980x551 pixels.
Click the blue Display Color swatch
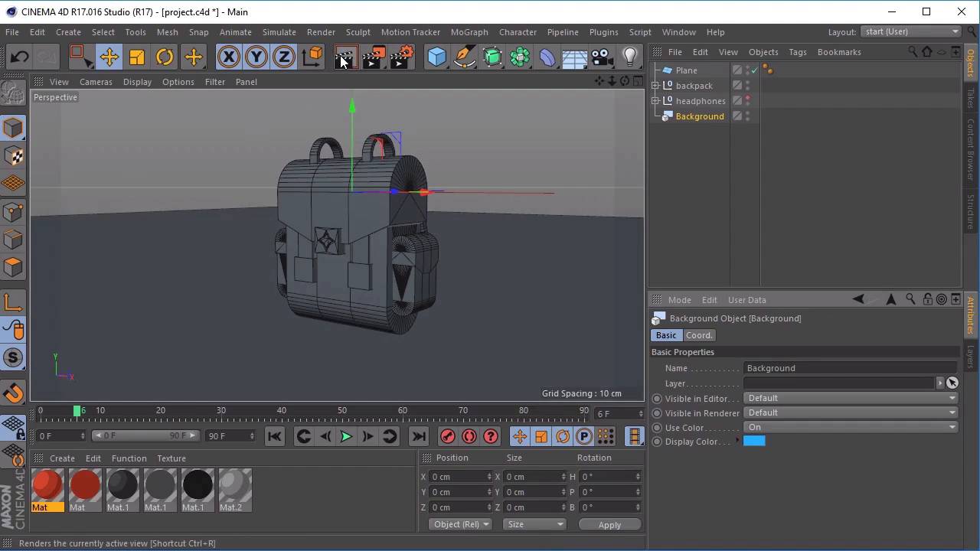click(x=754, y=441)
